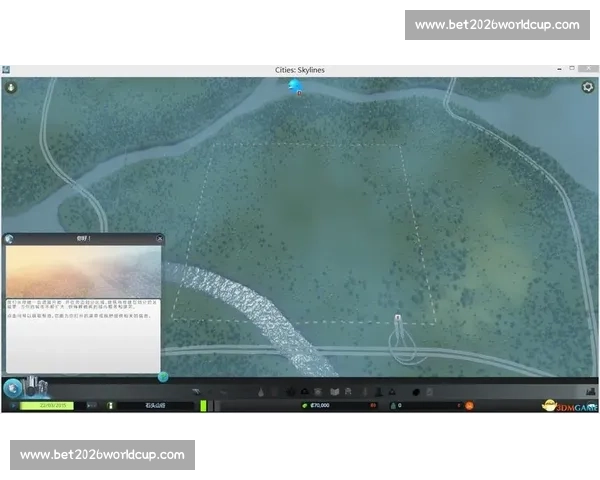Click the highway entrance marker on map
The image size is (600, 480).
click(x=398, y=318)
